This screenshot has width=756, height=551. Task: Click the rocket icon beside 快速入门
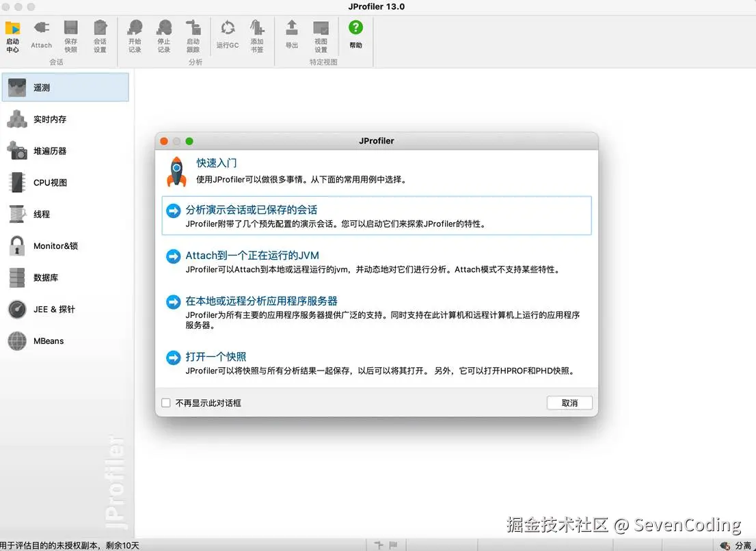click(176, 171)
